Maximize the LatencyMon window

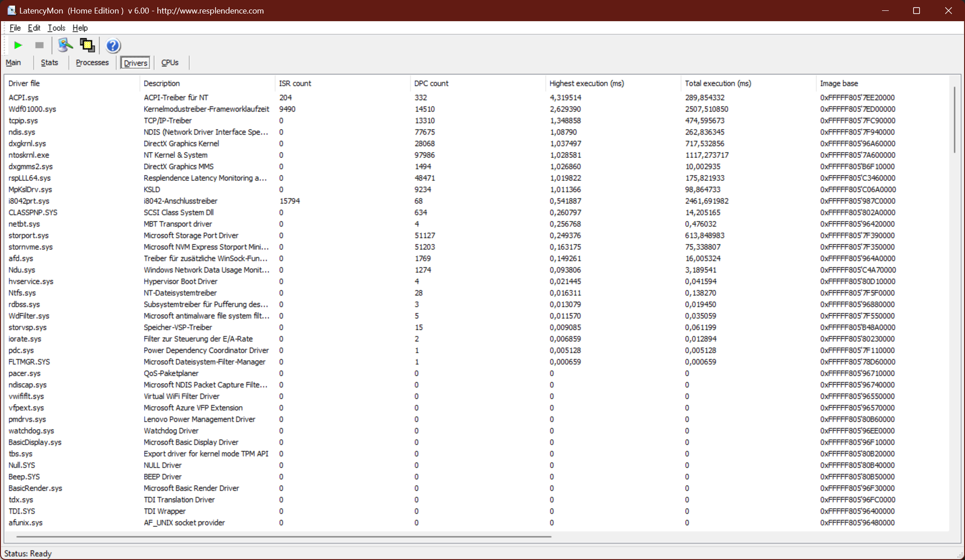click(x=916, y=11)
